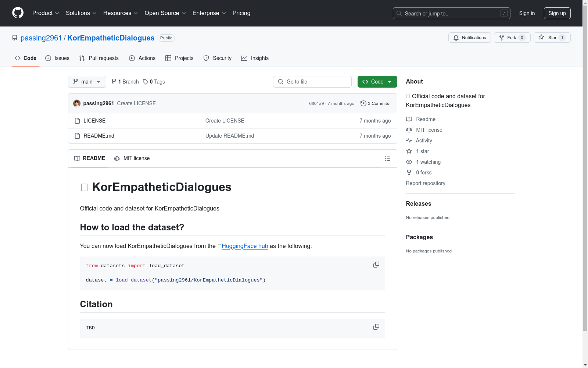This screenshot has height=368, width=588.
Task: Click the Sign in link
Action: click(527, 13)
